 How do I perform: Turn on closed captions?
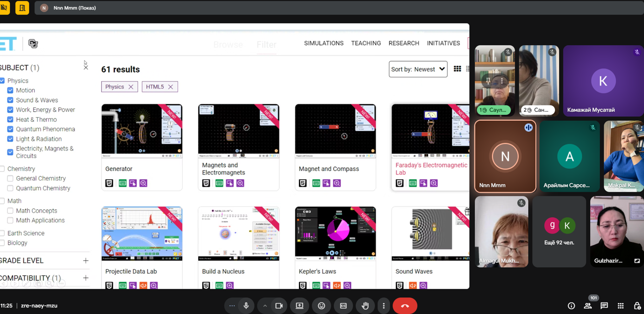(x=344, y=305)
